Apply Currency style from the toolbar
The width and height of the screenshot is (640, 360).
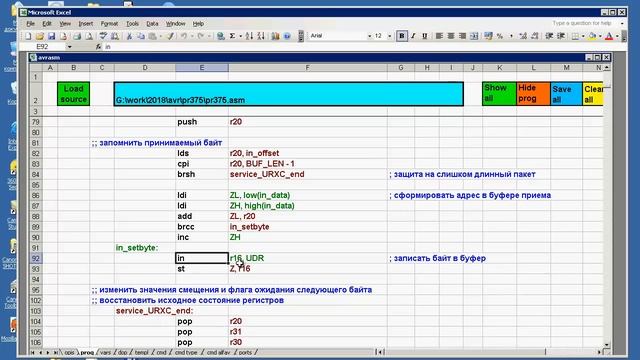tap(489, 36)
